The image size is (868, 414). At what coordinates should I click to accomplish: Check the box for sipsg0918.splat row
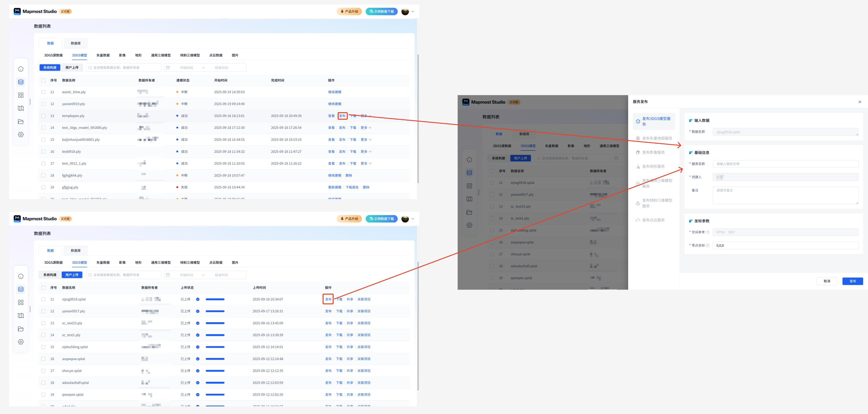pyautogui.click(x=43, y=299)
